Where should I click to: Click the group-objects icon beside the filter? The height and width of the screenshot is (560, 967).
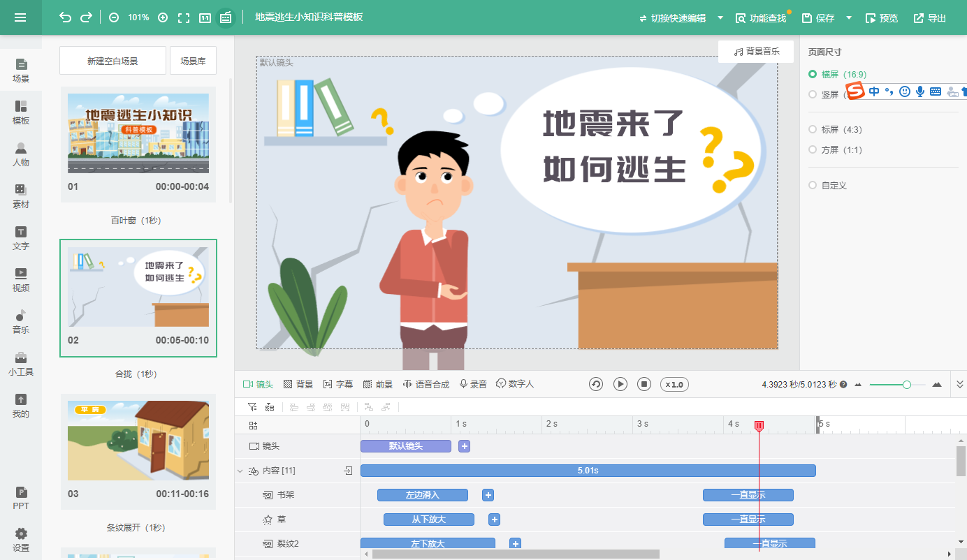coord(270,406)
